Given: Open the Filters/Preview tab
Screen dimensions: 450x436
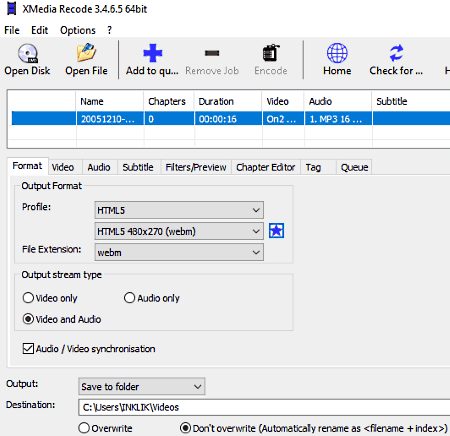Looking at the screenshot, I should tap(196, 167).
